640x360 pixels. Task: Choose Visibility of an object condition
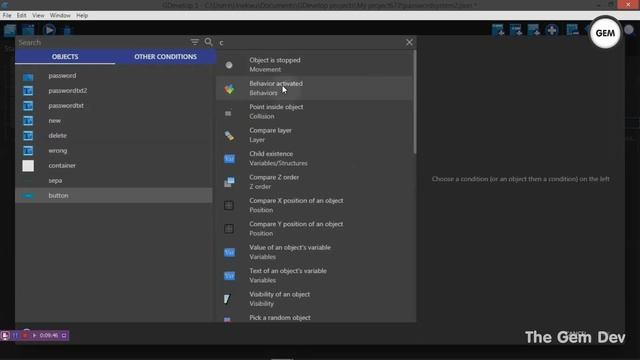[314, 299]
